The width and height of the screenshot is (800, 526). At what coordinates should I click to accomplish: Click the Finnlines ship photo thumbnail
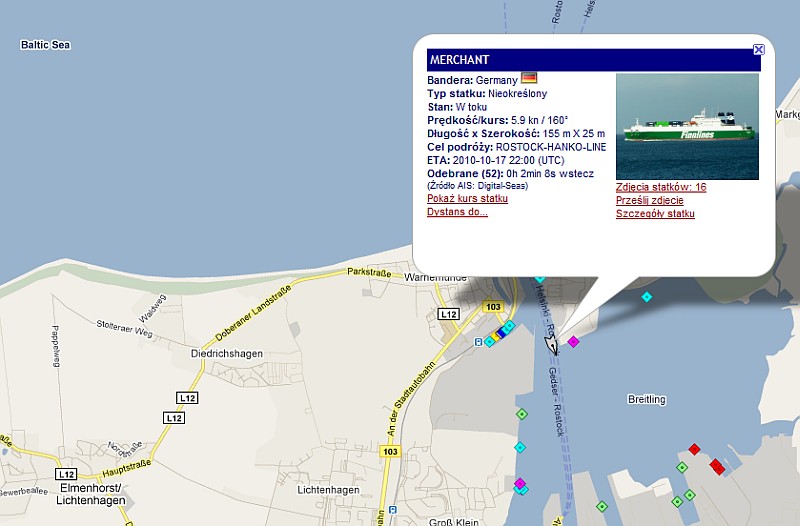pyautogui.click(x=687, y=126)
